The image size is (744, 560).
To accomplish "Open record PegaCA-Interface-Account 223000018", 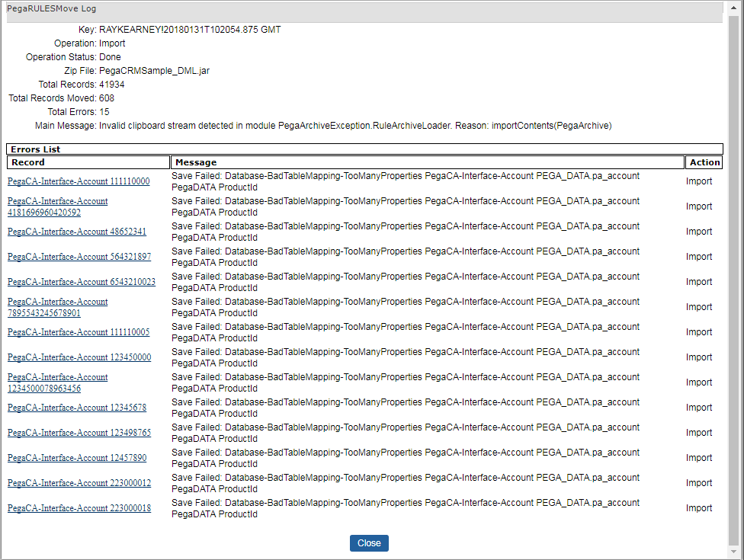I will (79, 508).
